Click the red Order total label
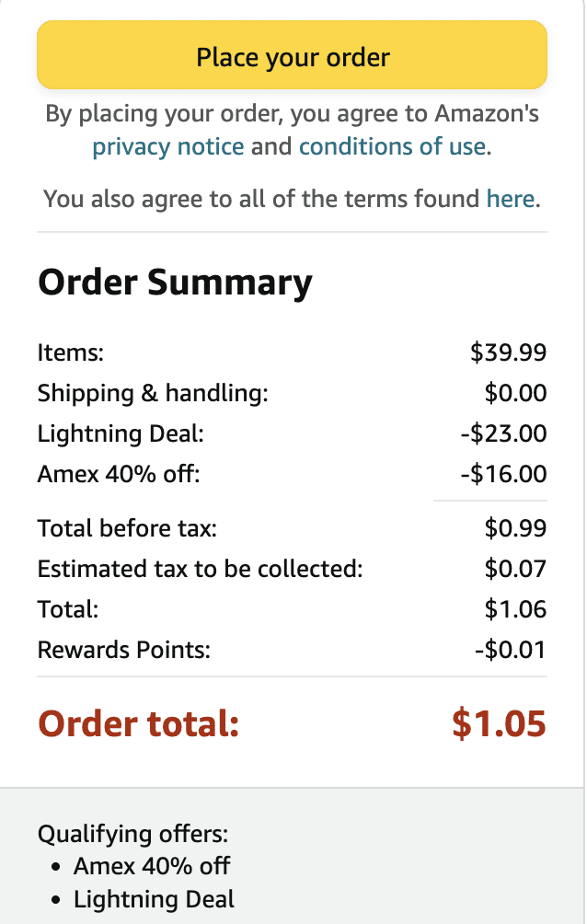 coord(138,723)
